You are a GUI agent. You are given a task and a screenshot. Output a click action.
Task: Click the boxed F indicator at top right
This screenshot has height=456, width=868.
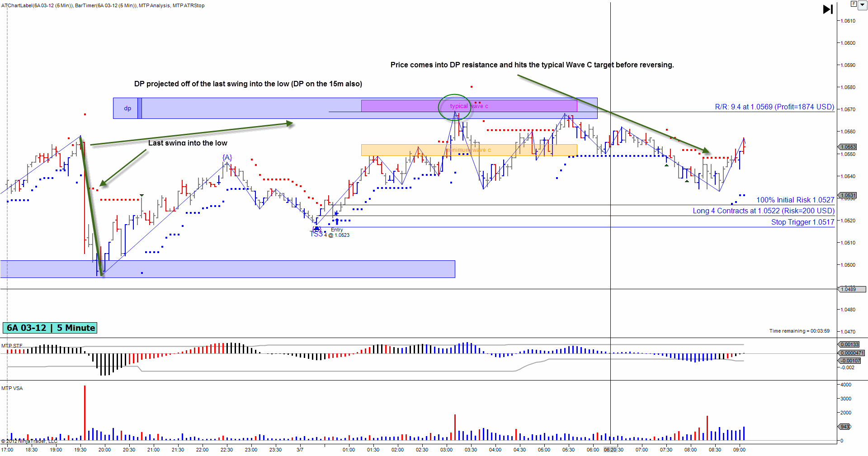(x=854, y=4)
